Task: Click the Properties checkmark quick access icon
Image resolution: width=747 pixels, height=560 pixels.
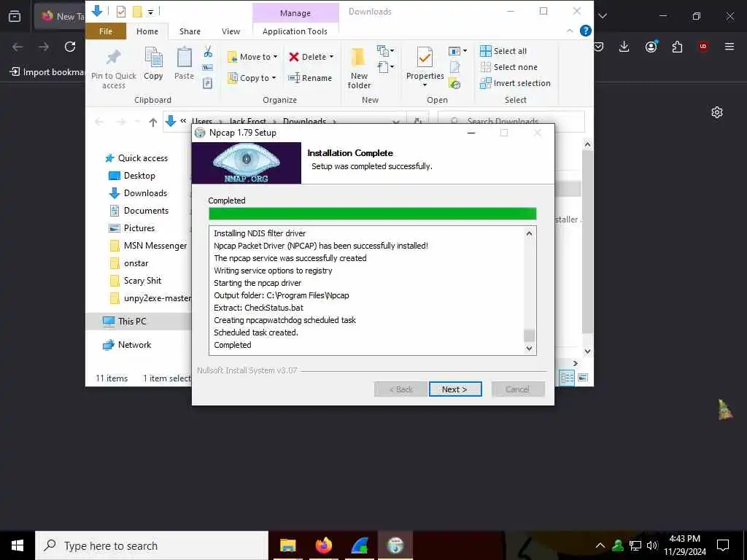Action: click(121, 12)
